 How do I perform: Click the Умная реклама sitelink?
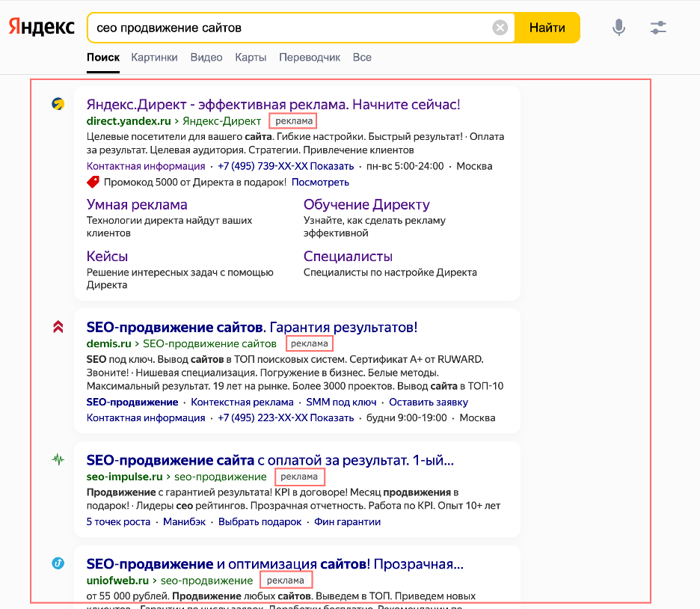(x=138, y=203)
